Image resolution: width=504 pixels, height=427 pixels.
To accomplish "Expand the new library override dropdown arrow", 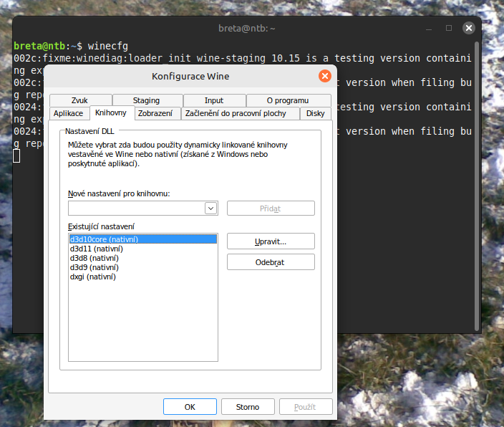I will click(210, 208).
